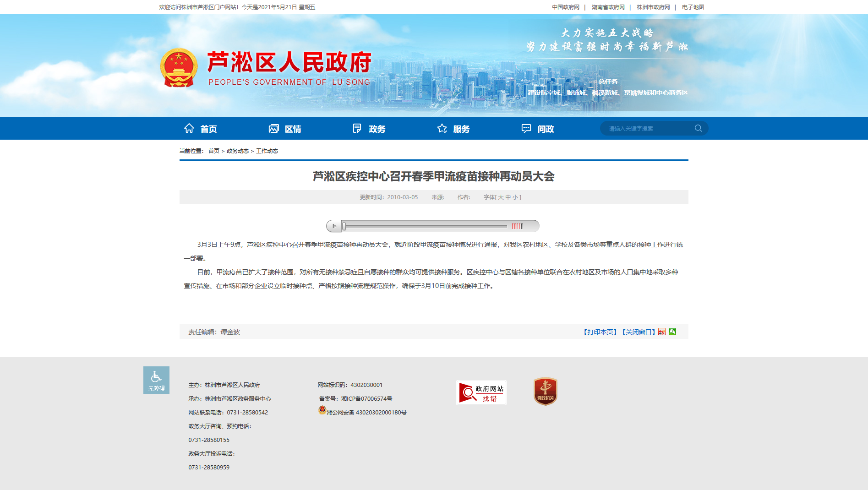Open the 政务 navigation menu

click(x=369, y=129)
